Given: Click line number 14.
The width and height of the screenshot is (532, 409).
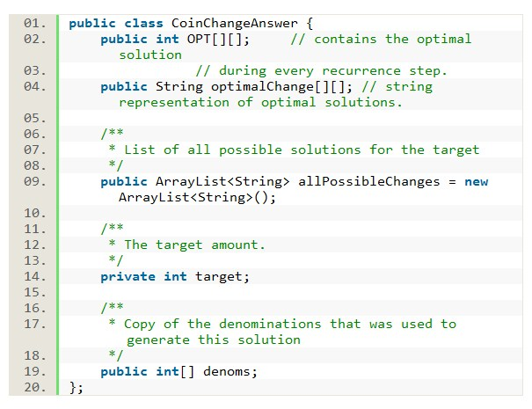Looking at the screenshot, I should (34, 277).
